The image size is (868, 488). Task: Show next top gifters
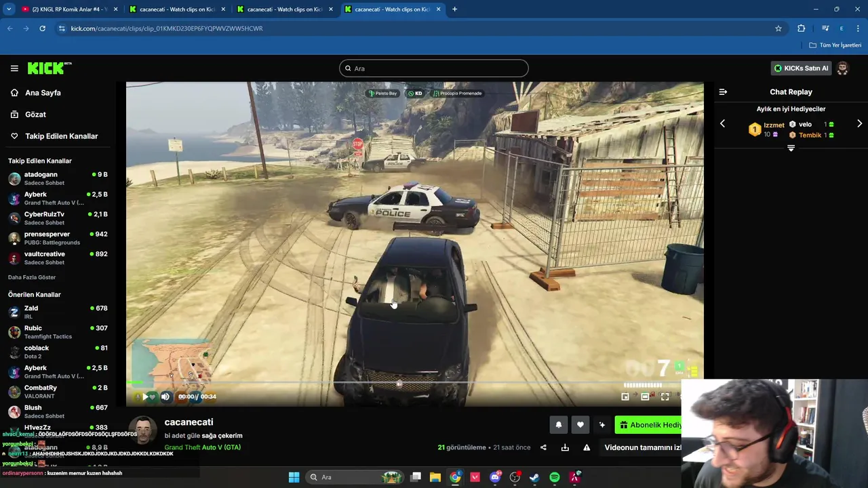pos(859,123)
